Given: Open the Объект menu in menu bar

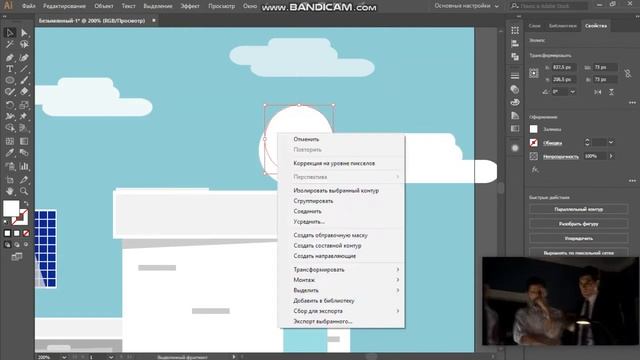Looking at the screenshot, I should point(104,6).
